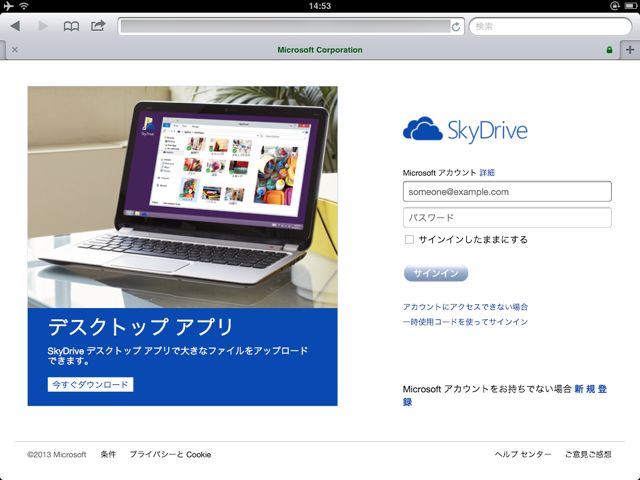Open ご意見ご感想 footer link
The image size is (640, 480).
coord(588,454)
